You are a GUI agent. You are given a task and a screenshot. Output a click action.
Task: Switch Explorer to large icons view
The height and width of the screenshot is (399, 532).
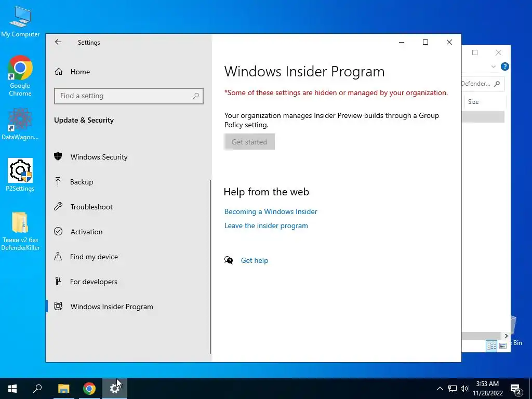coord(503,345)
